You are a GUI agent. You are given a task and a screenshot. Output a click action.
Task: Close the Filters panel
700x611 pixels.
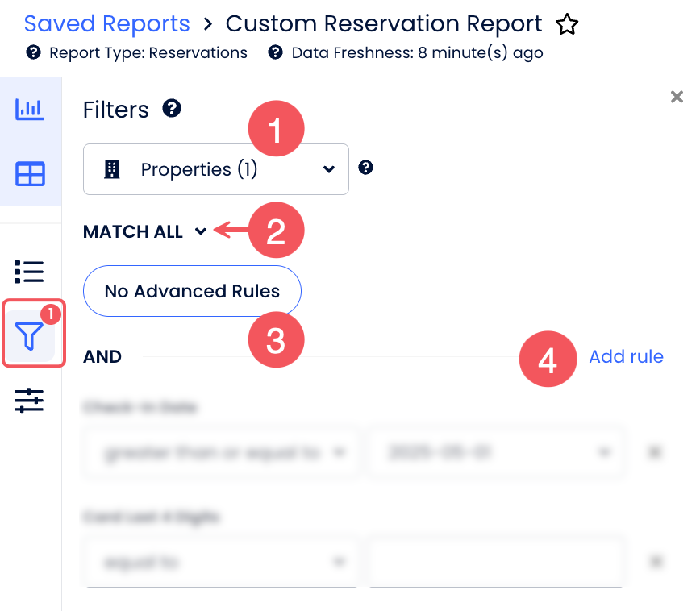tap(677, 97)
